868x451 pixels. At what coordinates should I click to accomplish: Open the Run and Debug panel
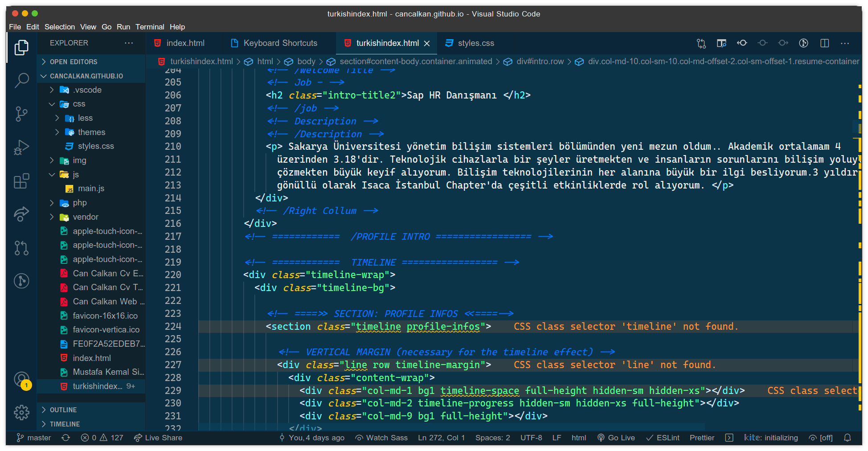pos(21,148)
